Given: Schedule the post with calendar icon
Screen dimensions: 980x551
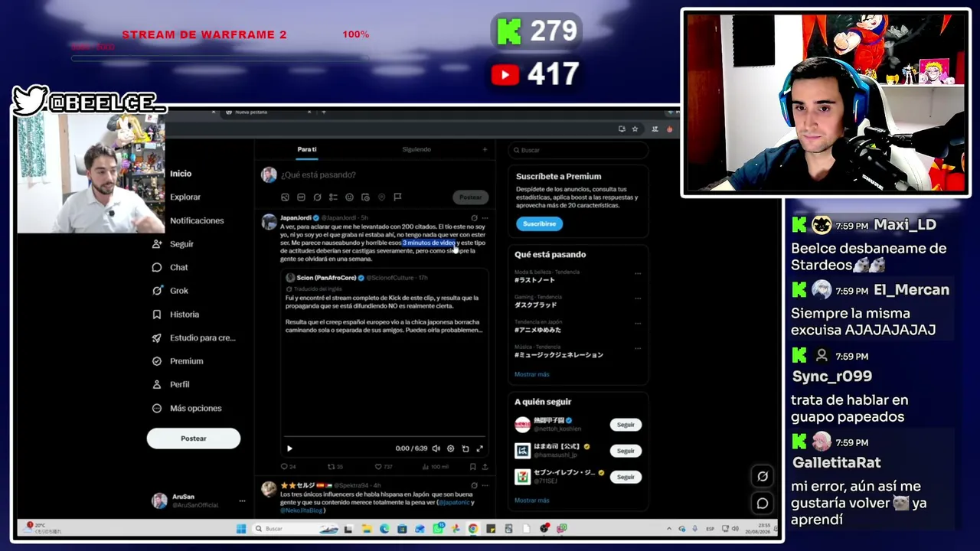Looking at the screenshot, I should pyautogui.click(x=365, y=197).
